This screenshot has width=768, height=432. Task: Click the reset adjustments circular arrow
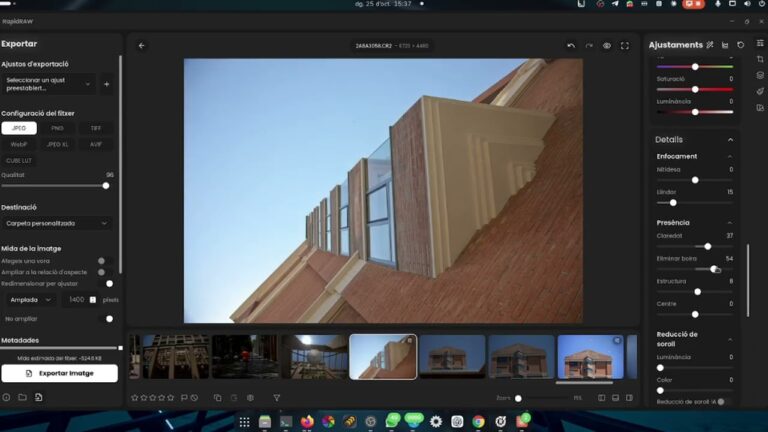click(x=741, y=45)
